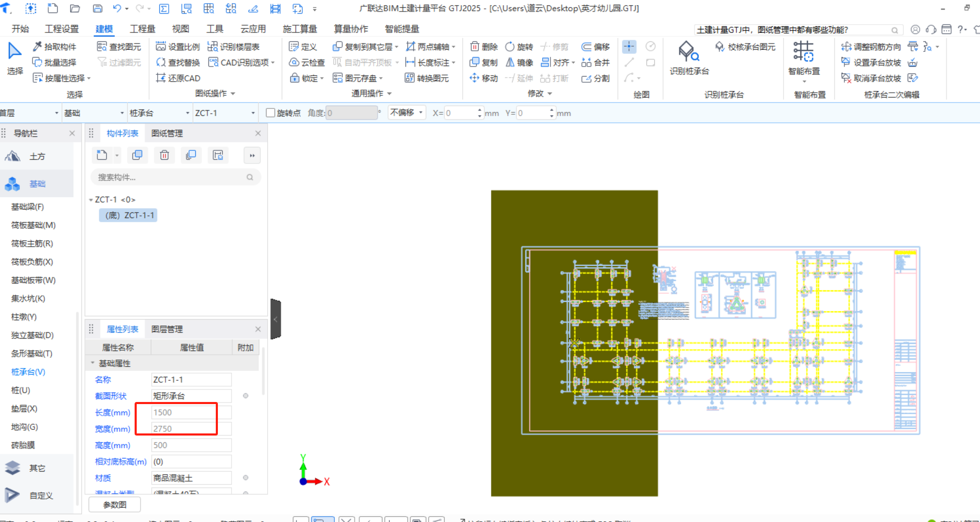Click 调整钢筋方向 adjust rebar direction
The width and height of the screenshot is (980, 522).
coord(871,47)
